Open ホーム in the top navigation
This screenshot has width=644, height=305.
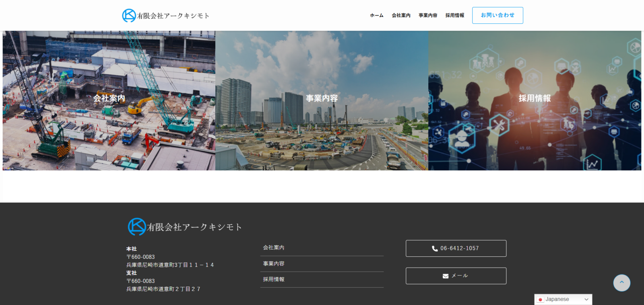point(377,16)
